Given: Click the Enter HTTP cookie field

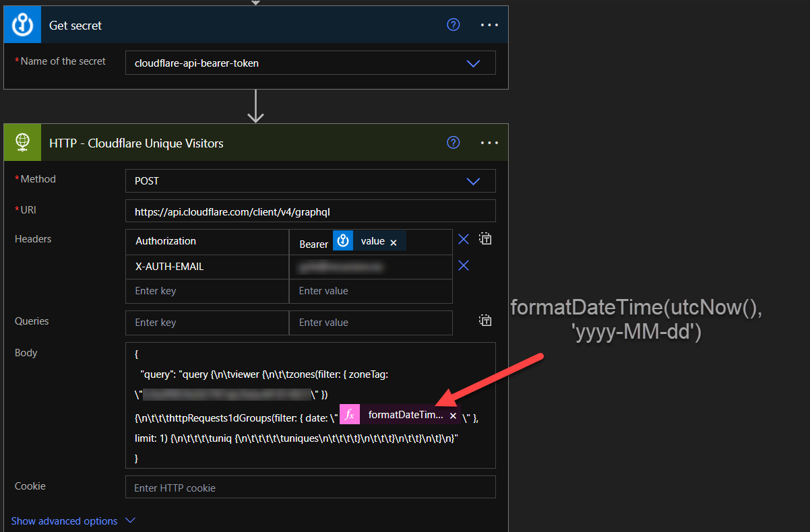Looking at the screenshot, I should [x=310, y=486].
